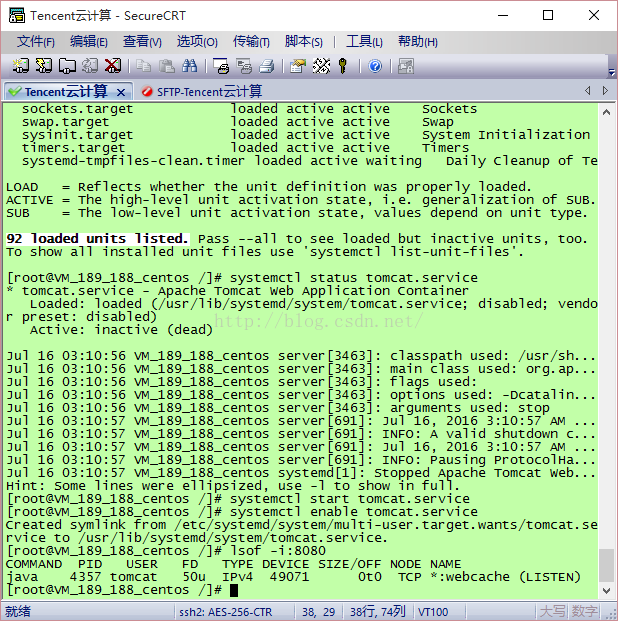
Task: Click '就绪' status bar text
Action: tap(17, 611)
